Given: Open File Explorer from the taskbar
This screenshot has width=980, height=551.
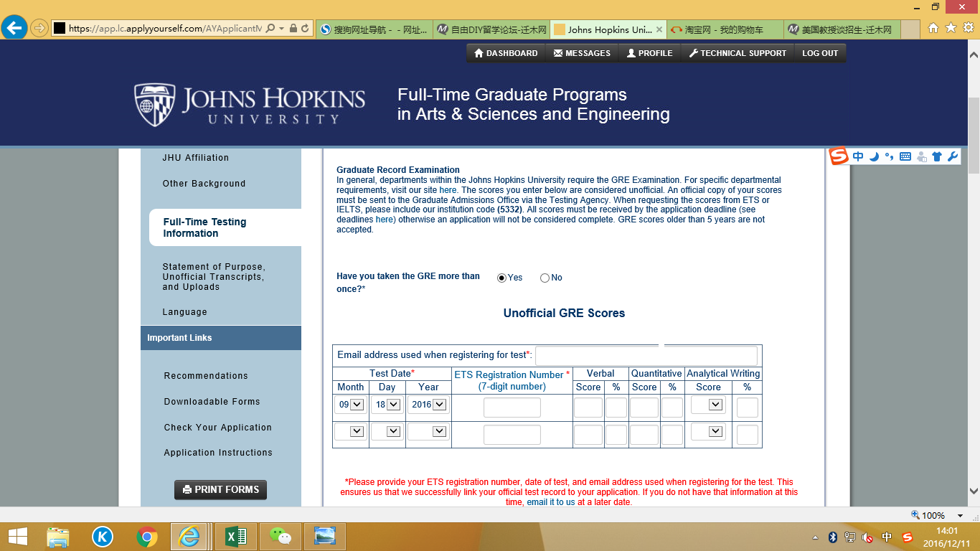Looking at the screenshot, I should click(x=57, y=536).
